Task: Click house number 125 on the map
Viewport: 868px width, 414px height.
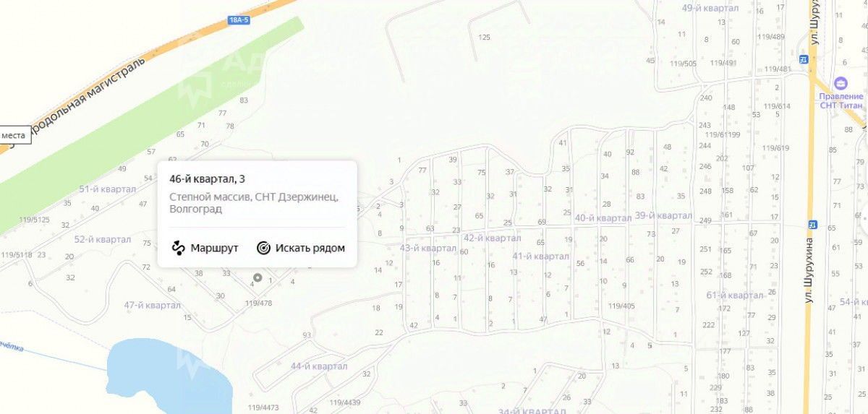Action: pyautogui.click(x=485, y=37)
